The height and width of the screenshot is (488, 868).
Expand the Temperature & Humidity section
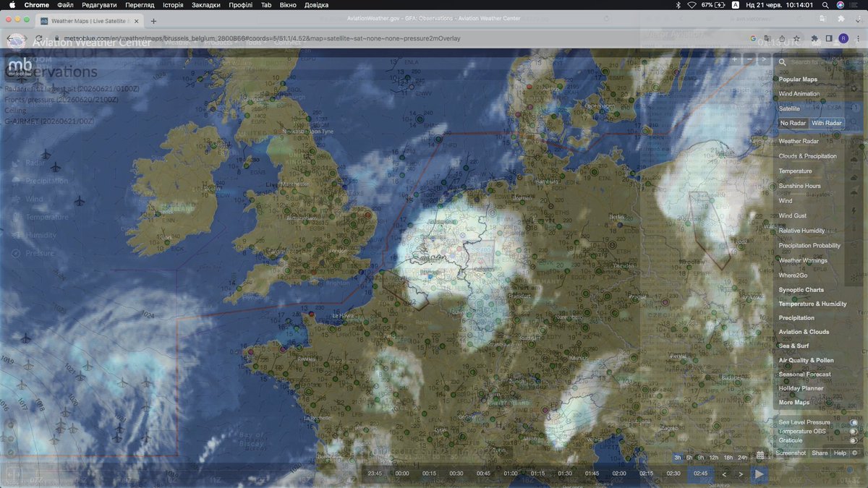812,304
